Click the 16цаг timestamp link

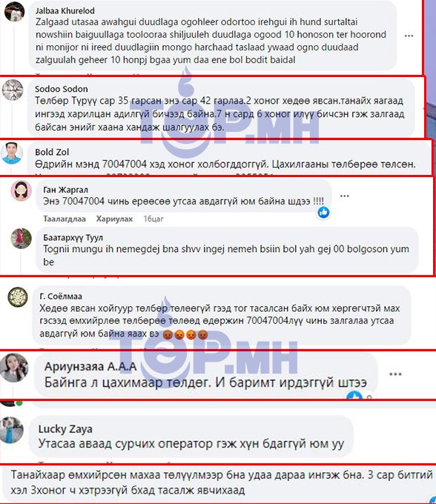153,219
